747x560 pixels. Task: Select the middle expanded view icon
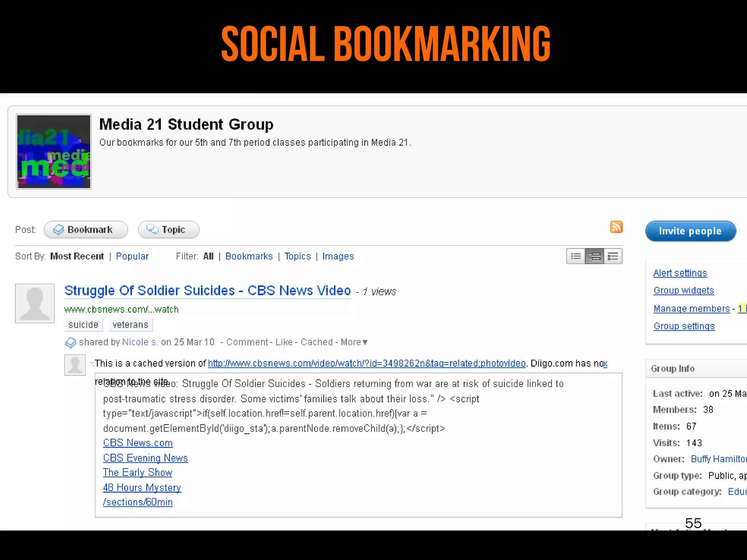pos(595,256)
